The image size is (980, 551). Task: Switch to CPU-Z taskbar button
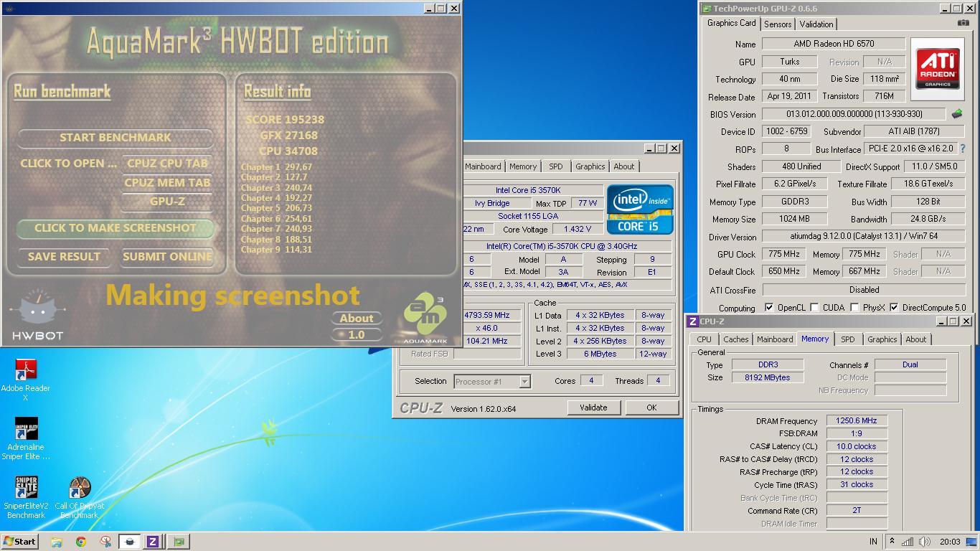(x=153, y=542)
